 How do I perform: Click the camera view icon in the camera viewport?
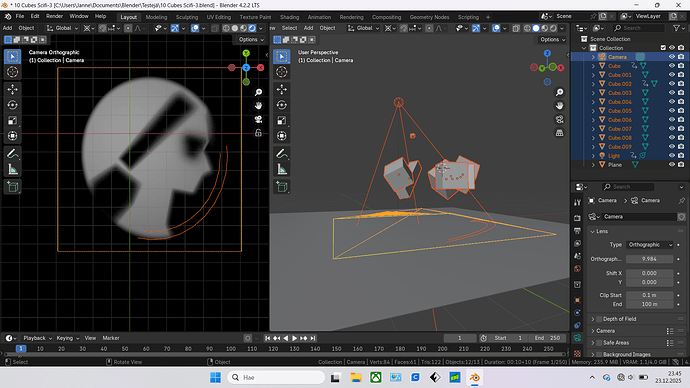[258, 119]
